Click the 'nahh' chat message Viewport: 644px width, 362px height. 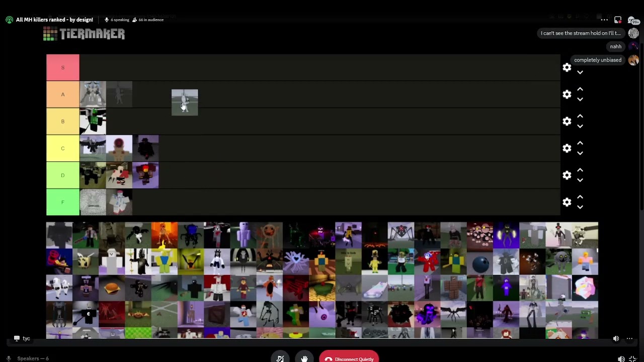click(616, 46)
